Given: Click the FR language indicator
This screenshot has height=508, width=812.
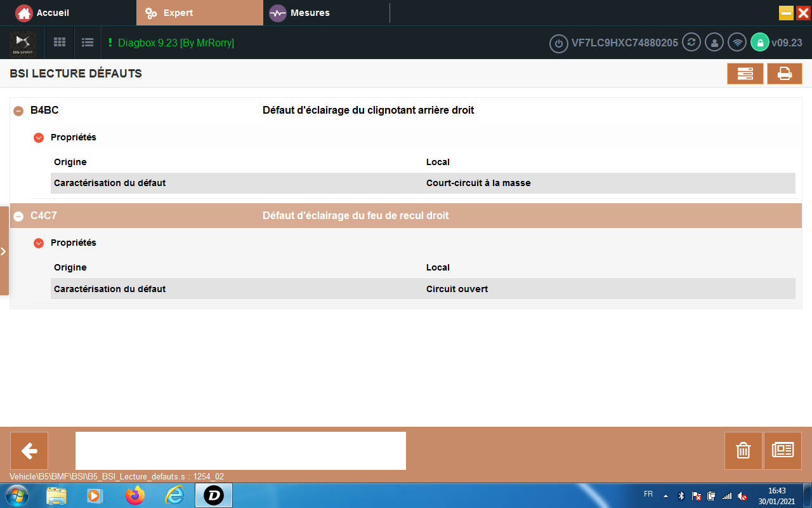Looking at the screenshot, I should click(x=648, y=494).
